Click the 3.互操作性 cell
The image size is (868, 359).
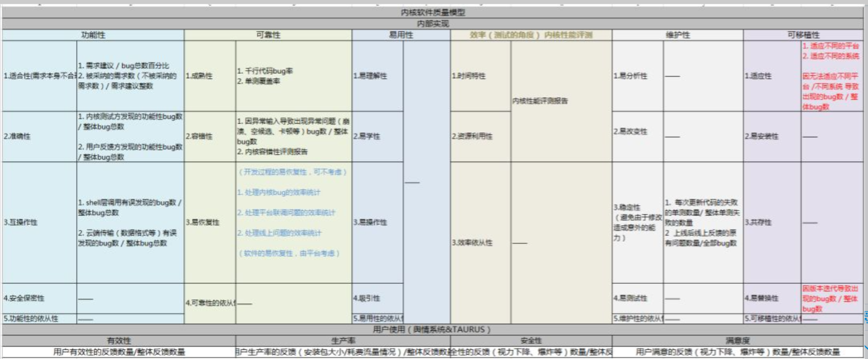[x=39, y=222]
